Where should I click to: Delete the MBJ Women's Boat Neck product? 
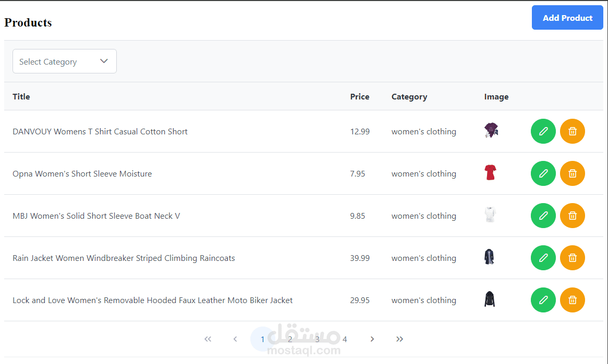(573, 216)
